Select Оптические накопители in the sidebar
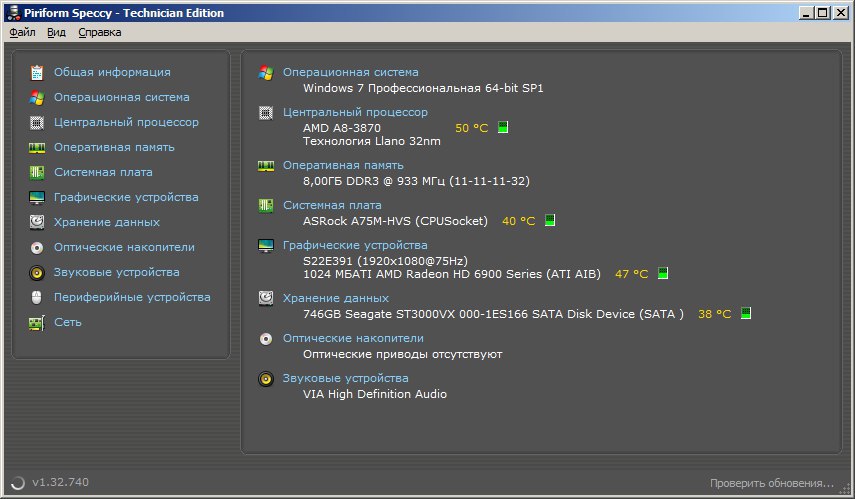Image resolution: width=855 pixels, height=499 pixels. [x=124, y=248]
